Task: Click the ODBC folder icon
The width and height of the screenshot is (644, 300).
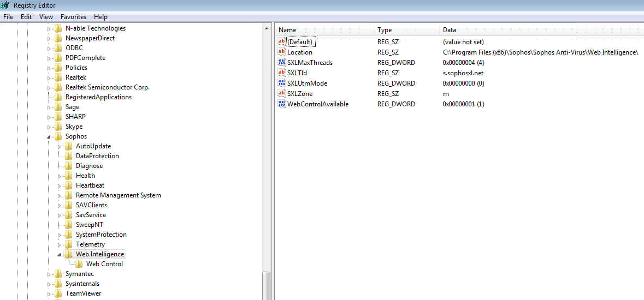Action: [x=58, y=48]
